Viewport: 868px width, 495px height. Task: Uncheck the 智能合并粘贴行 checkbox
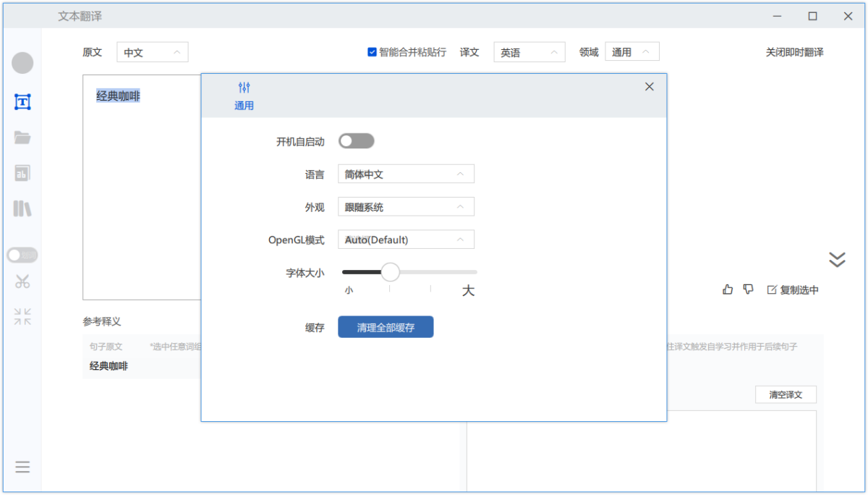[x=372, y=52]
